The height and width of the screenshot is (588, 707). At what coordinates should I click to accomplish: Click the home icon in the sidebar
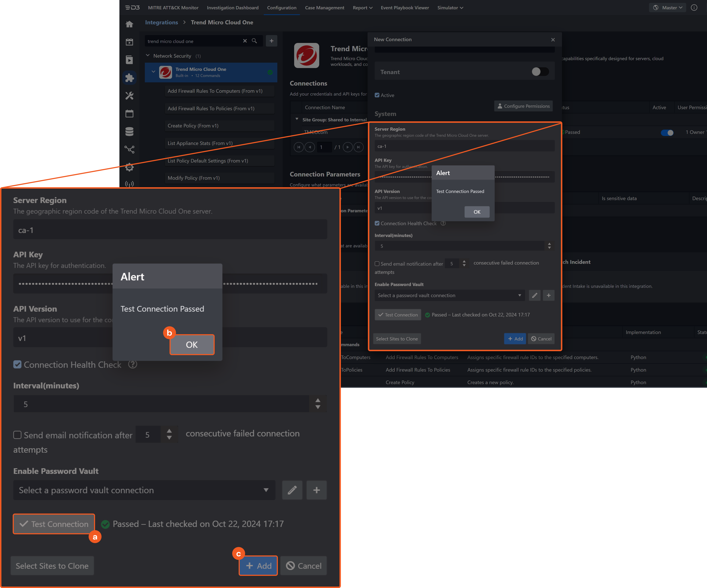pyautogui.click(x=129, y=24)
